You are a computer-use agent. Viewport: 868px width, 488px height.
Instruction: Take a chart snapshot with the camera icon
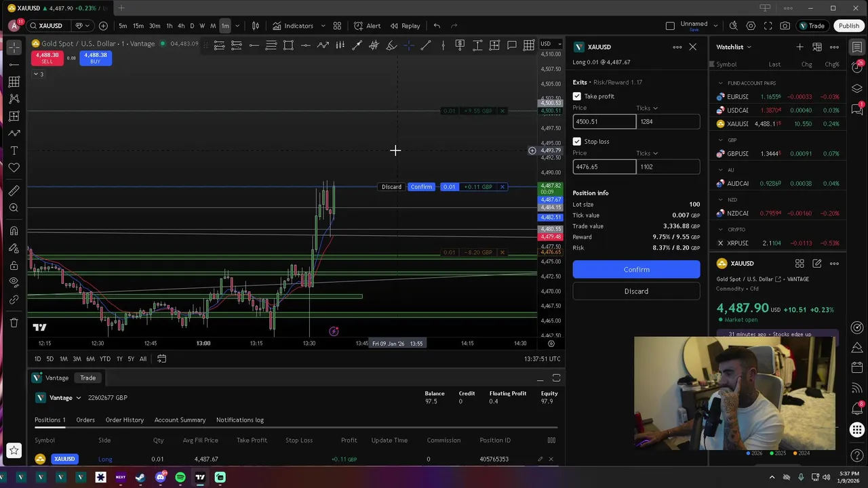coord(785,26)
